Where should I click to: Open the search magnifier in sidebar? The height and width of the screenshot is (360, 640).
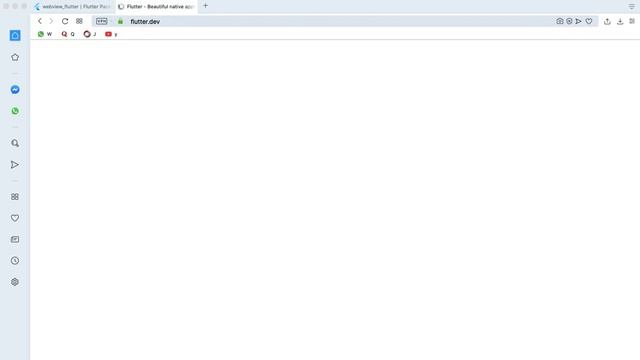point(15,143)
